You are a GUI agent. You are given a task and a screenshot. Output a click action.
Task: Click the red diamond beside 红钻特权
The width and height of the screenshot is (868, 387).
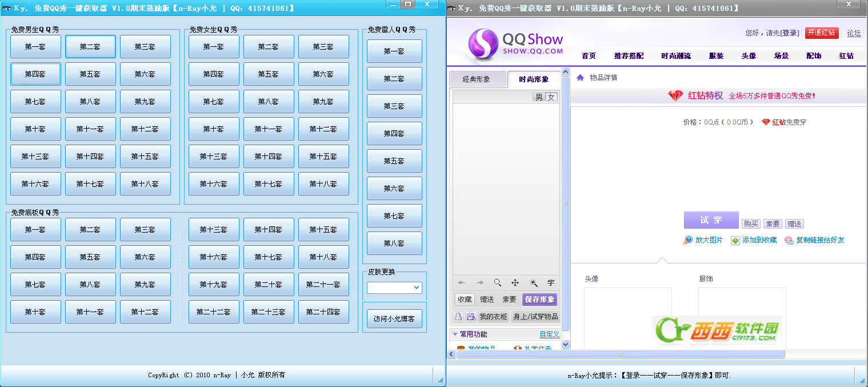[676, 95]
